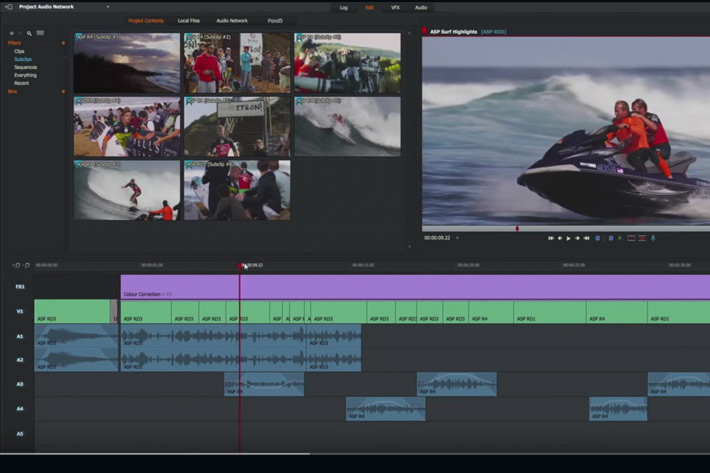Open the Local Files tab
Screen dimensions: 710x473
[x=189, y=20]
